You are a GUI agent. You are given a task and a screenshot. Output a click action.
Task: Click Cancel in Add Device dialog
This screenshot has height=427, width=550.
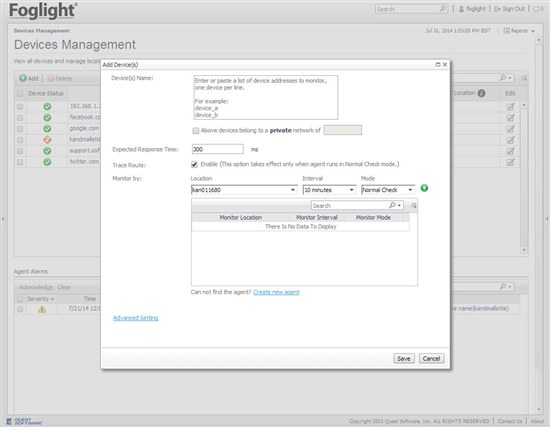(x=431, y=358)
